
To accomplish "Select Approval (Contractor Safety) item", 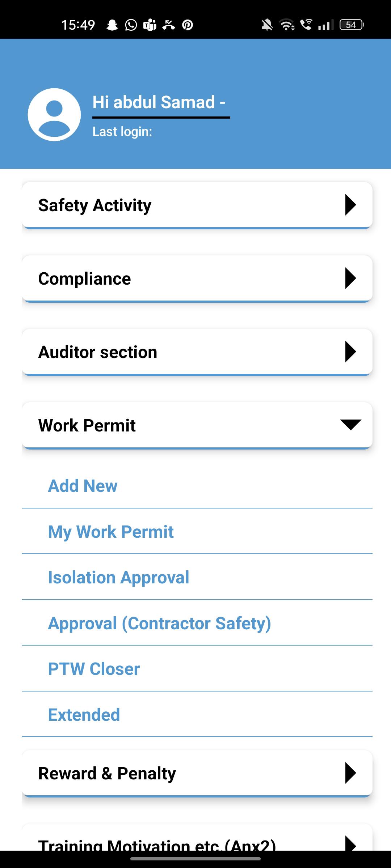I will pos(159,623).
